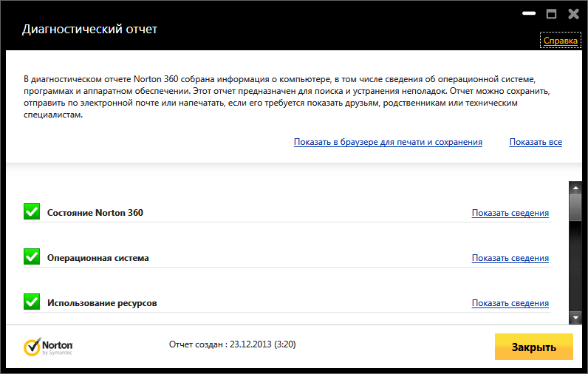Image resolution: width=588 pixels, height=374 pixels.
Task: Click the scrollbar up arrow
Action: coord(575,188)
